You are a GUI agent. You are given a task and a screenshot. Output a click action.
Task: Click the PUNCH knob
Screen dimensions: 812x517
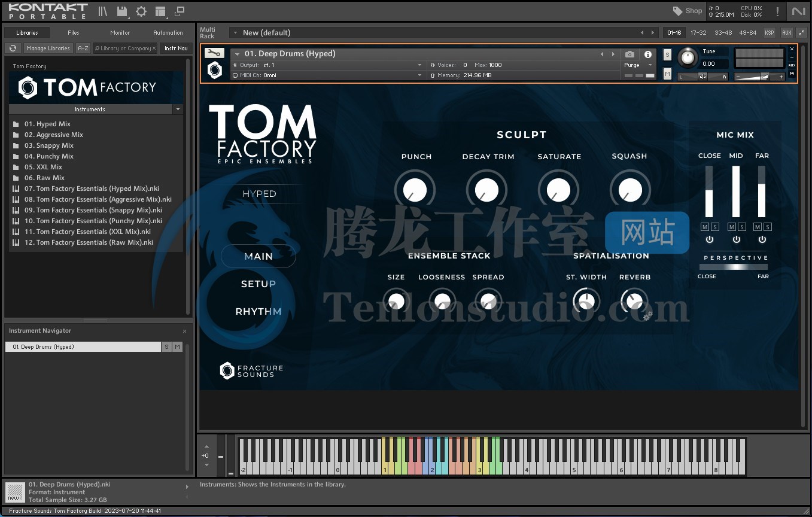(x=415, y=190)
